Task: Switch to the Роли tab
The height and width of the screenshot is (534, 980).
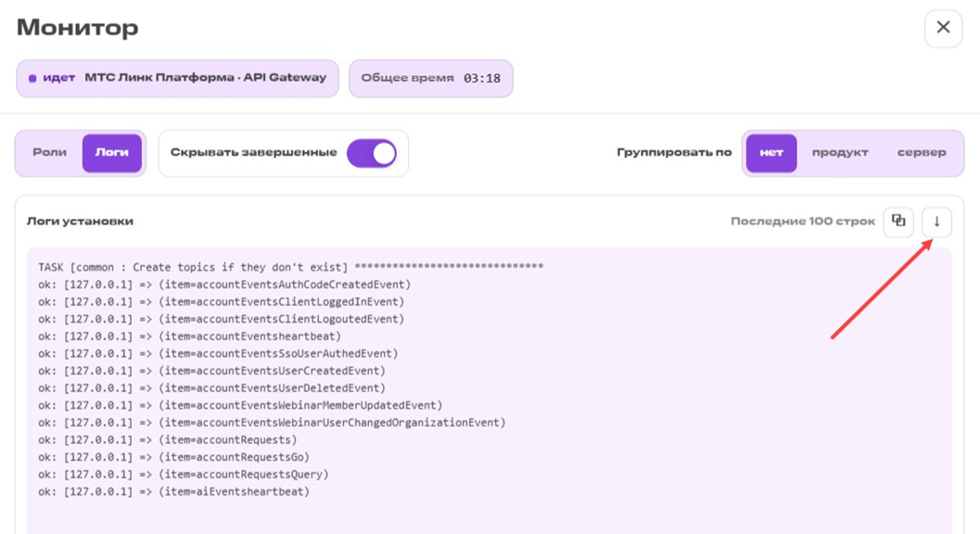Action: click(49, 153)
